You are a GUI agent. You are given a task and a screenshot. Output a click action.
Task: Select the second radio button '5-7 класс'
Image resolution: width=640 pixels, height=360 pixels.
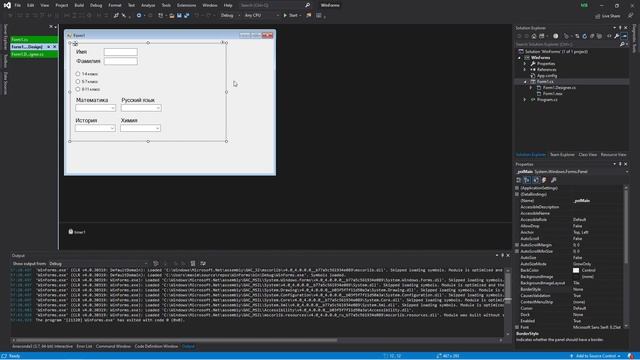coord(78,82)
